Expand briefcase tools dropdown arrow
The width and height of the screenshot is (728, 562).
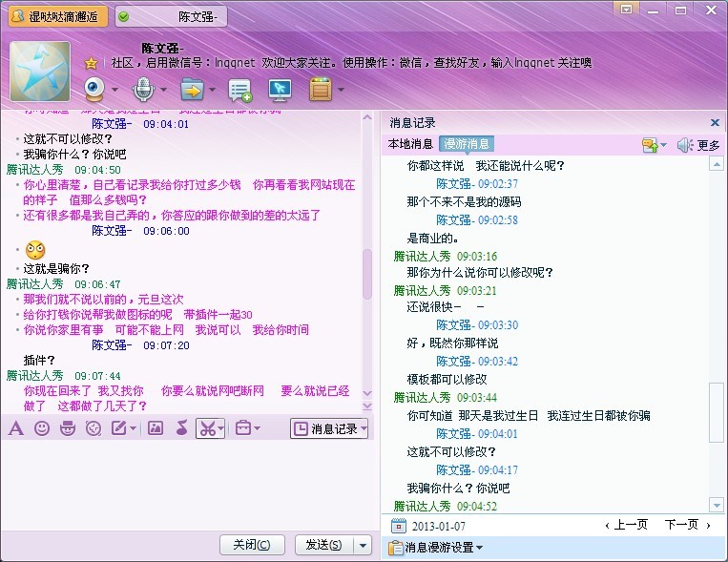257,427
